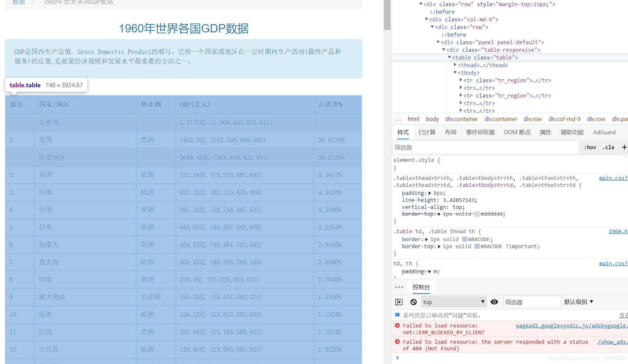Open pagead2.googlesyndic adsbygoogle link
This screenshot has height=364, width=628.
(x=572, y=326)
